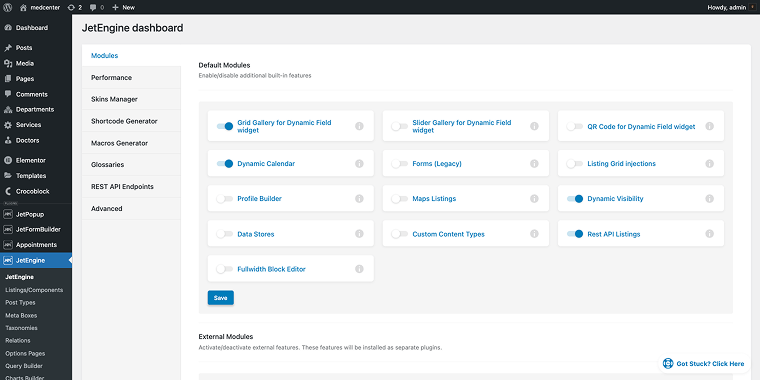760x380 pixels.
Task: Enable the Slider Gallery for Dynamic Field toggle
Action: coord(399,126)
